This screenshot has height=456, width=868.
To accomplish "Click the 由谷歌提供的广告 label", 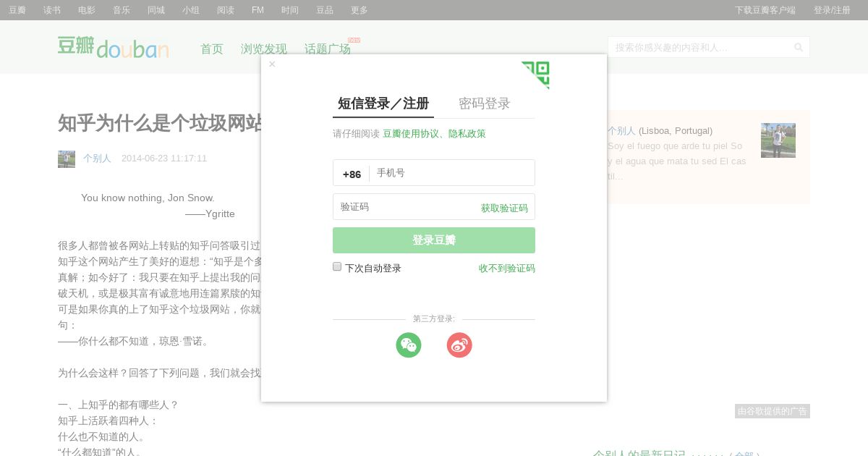I will [x=773, y=411].
